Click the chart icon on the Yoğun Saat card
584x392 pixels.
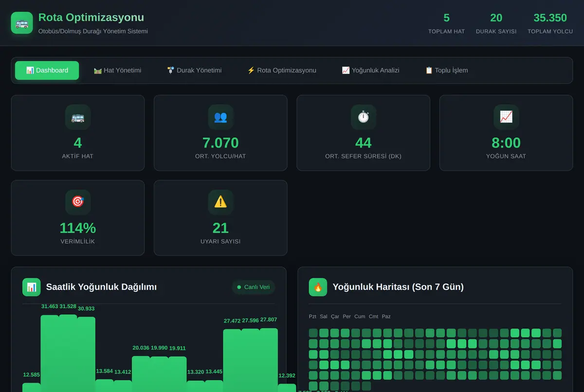(x=506, y=117)
